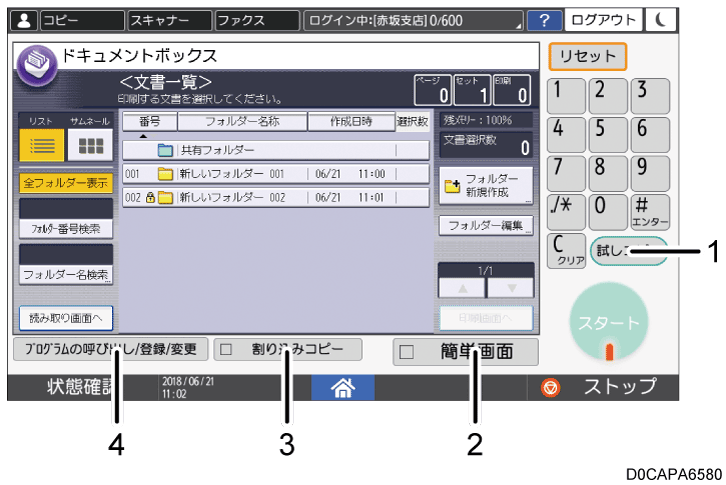726x485 pixels.
Task: Tap numeric key 0
Action: [608, 212]
